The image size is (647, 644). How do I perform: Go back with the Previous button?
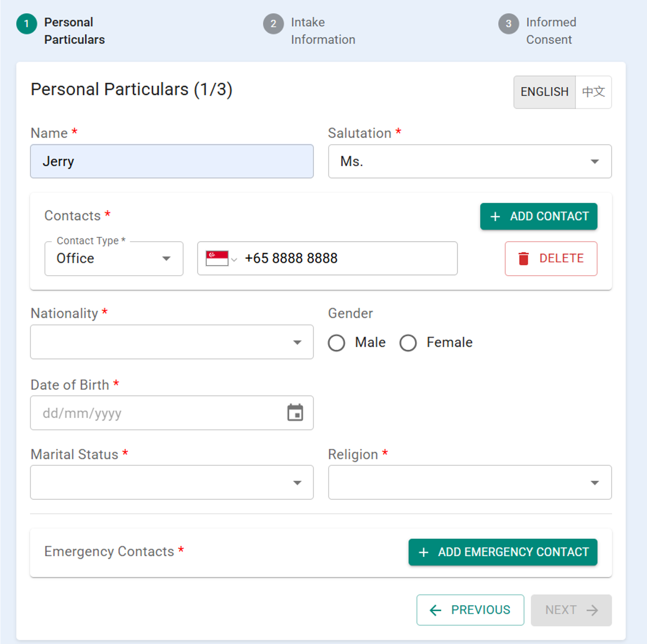[x=470, y=610]
